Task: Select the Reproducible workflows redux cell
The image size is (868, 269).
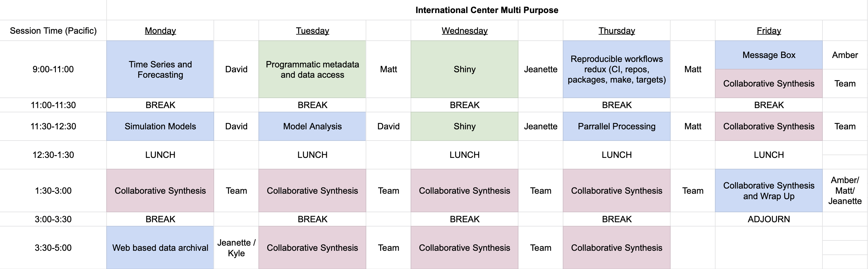Action: [x=617, y=69]
